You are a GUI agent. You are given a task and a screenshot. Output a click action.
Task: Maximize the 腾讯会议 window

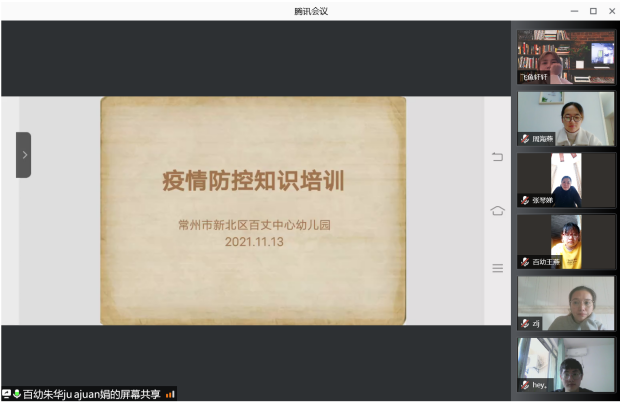tap(592, 10)
